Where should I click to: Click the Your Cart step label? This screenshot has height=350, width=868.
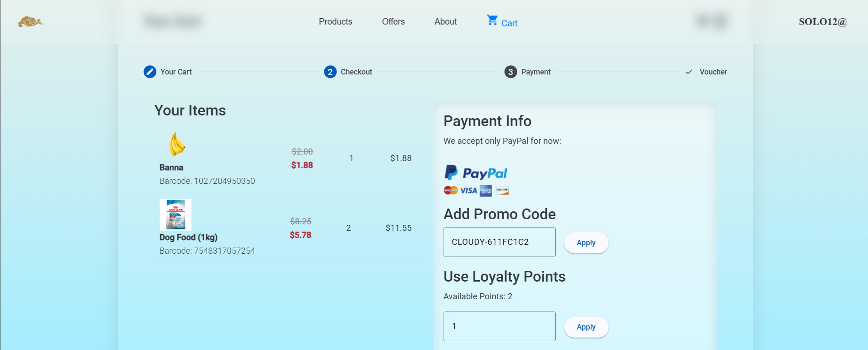[176, 72]
